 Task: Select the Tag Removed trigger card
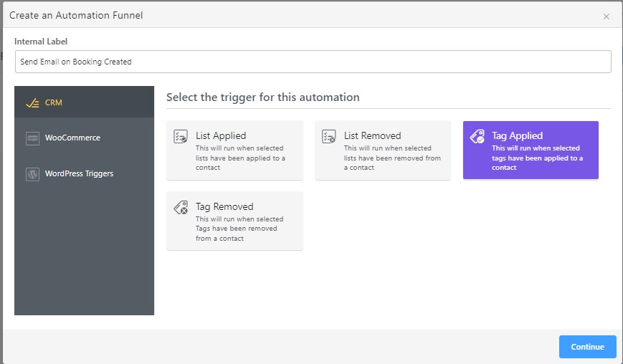click(235, 221)
